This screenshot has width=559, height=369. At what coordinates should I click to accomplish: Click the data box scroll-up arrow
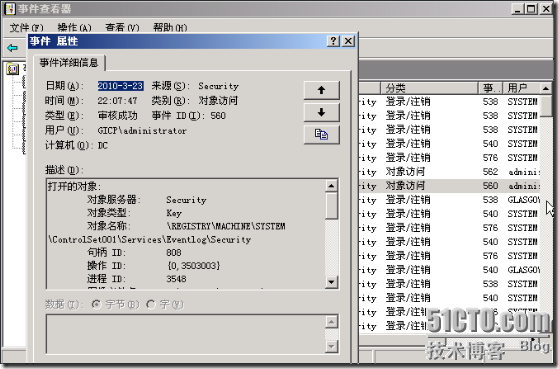[331, 322]
